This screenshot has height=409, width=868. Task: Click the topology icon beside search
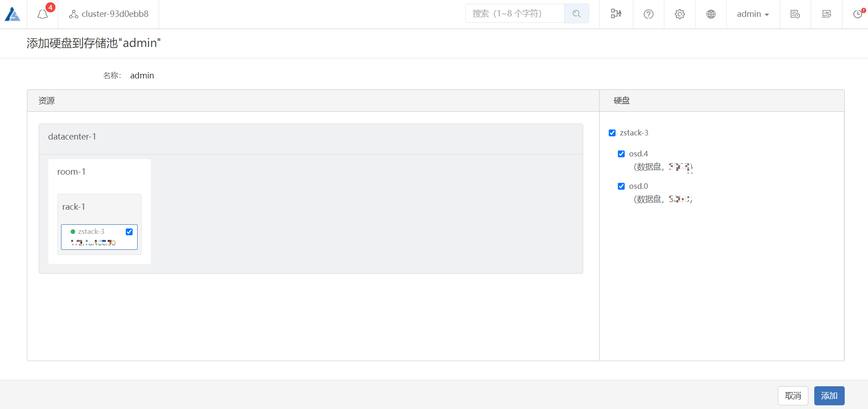tap(616, 14)
